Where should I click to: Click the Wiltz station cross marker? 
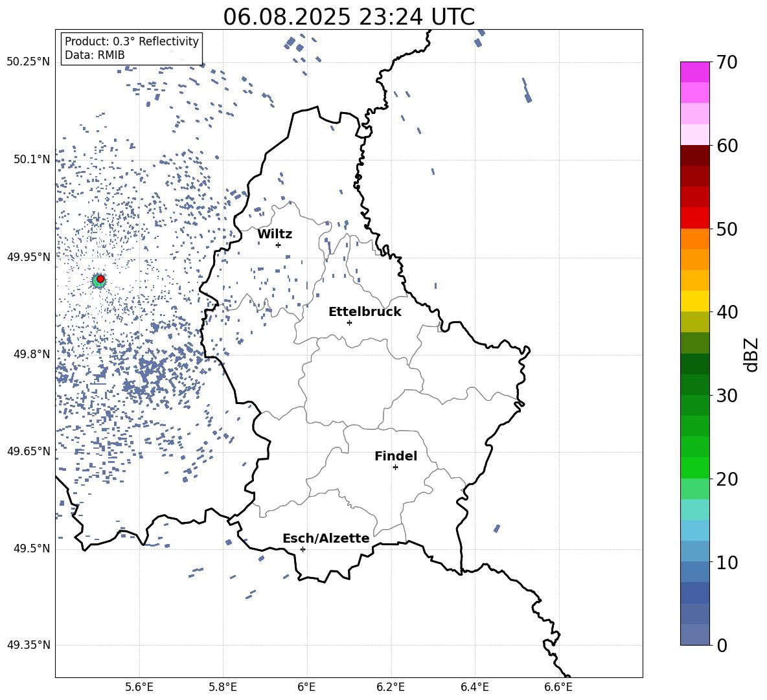[x=279, y=245]
